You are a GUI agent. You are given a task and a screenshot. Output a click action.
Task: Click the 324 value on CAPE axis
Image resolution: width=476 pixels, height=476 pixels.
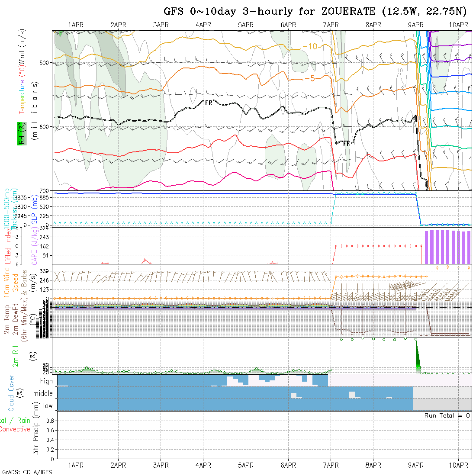[44, 228]
